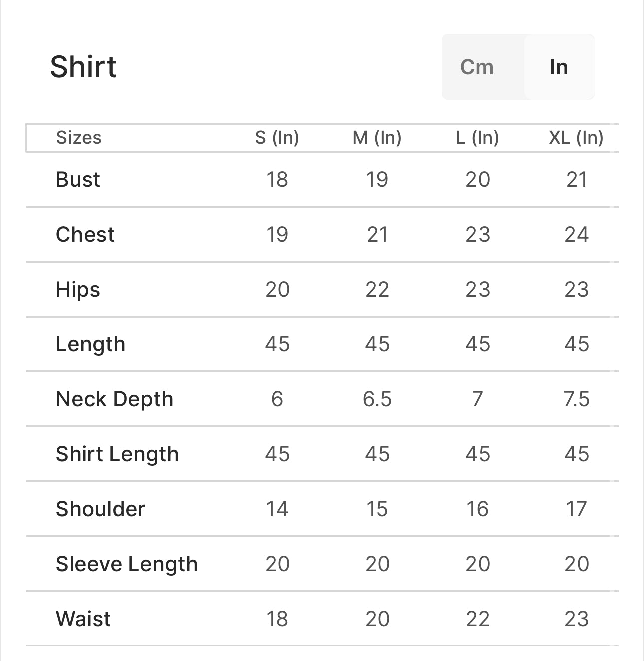Select the Chest value 24 under XL
The image size is (644, 661).
click(577, 234)
